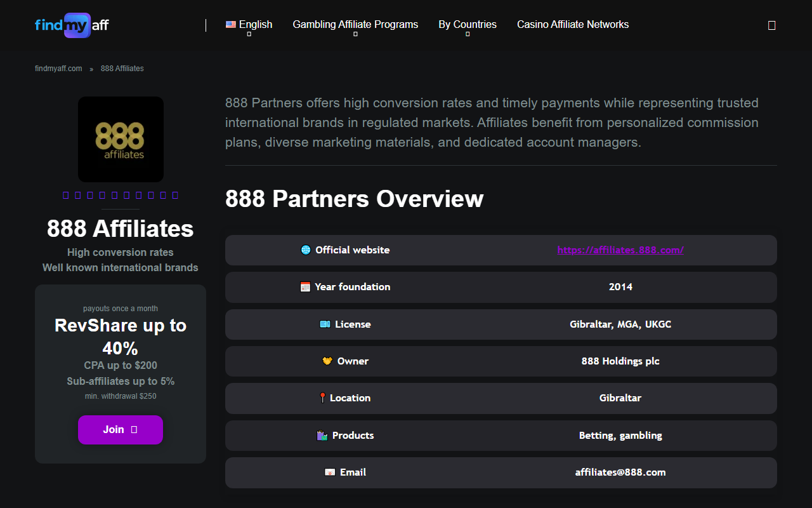The width and height of the screenshot is (812, 508).
Task: Click the Join button
Action: coord(121,430)
